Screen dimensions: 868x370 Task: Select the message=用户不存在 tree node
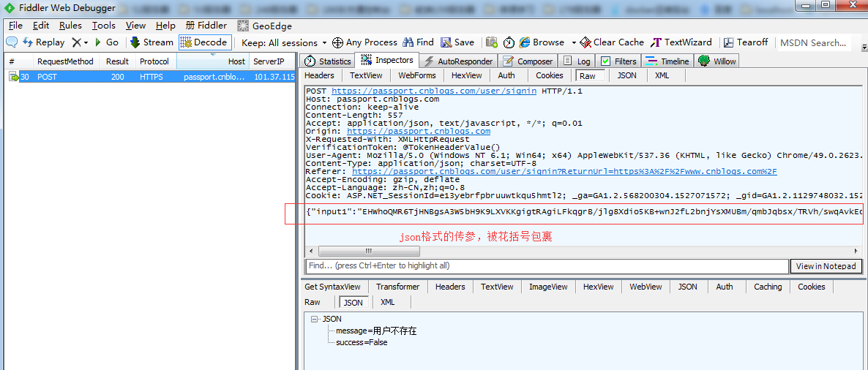point(376,331)
